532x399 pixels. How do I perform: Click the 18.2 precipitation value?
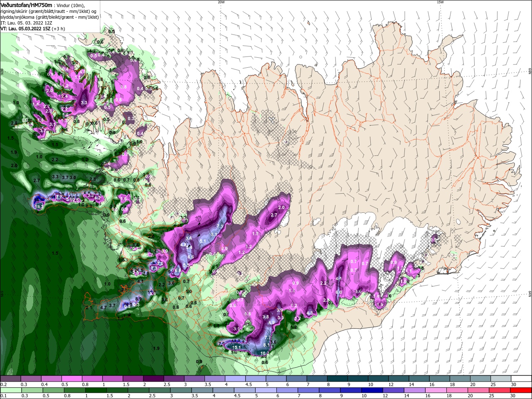pos(40,206)
